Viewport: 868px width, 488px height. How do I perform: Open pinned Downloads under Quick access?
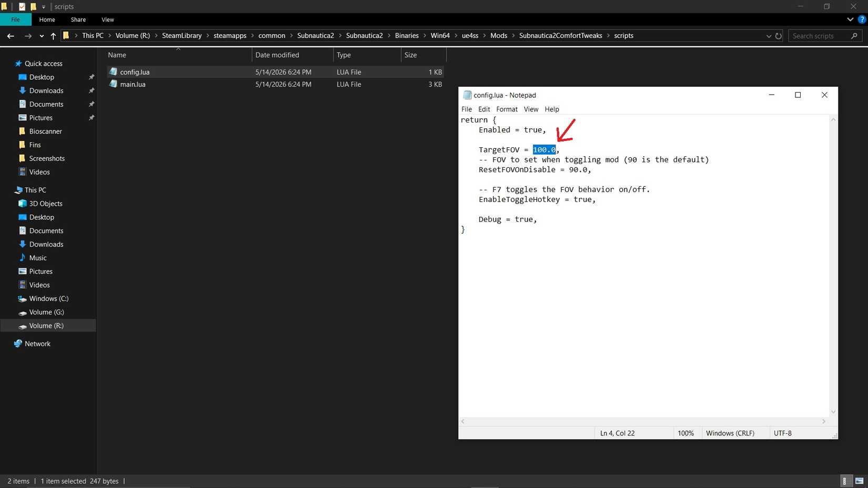[46, 90]
